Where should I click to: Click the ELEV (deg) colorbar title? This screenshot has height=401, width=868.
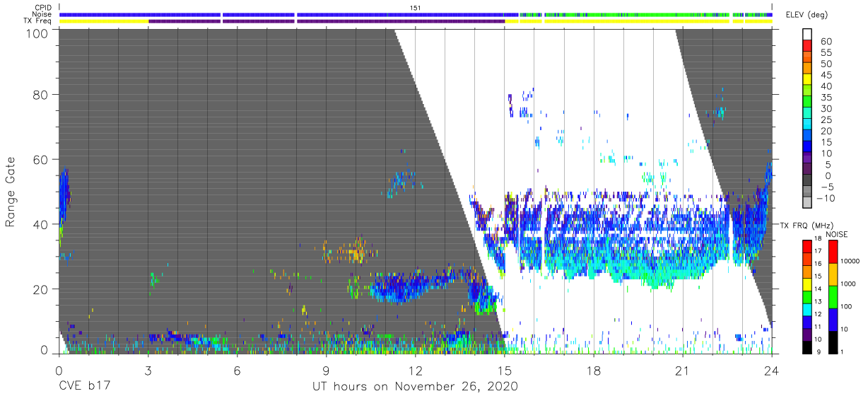click(807, 15)
